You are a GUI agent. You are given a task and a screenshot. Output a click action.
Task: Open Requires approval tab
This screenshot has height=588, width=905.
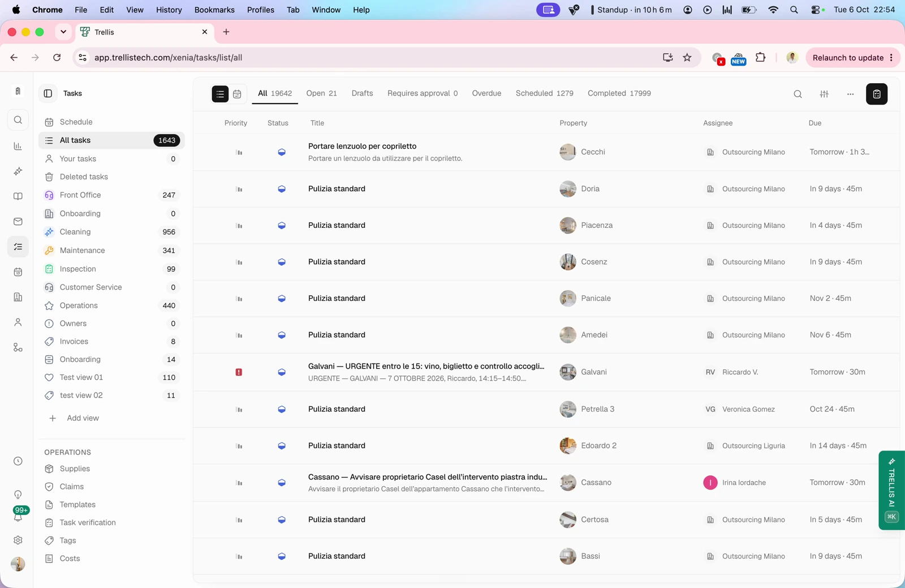pyautogui.click(x=423, y=93)
